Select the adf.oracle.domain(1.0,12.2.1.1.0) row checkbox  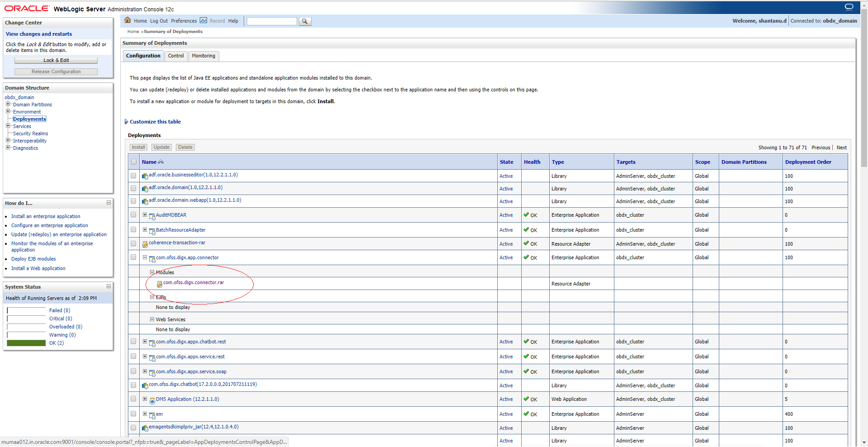coord(133,188)
